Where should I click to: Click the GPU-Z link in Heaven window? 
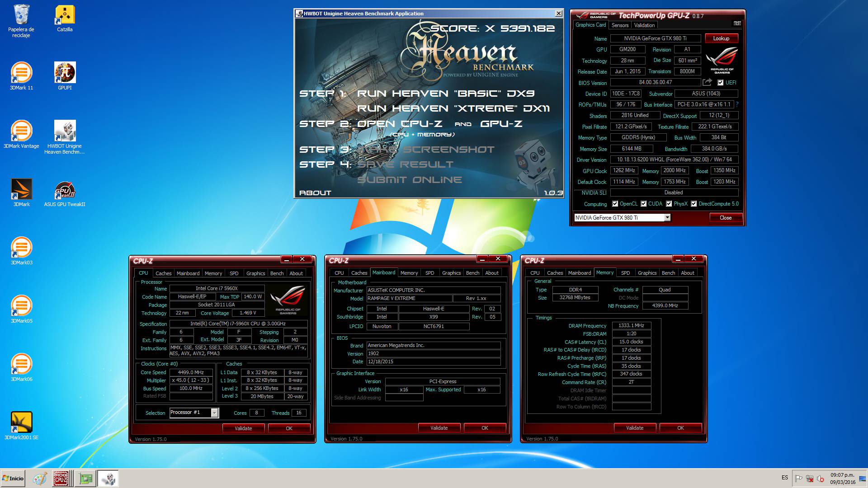click(501, 124)
